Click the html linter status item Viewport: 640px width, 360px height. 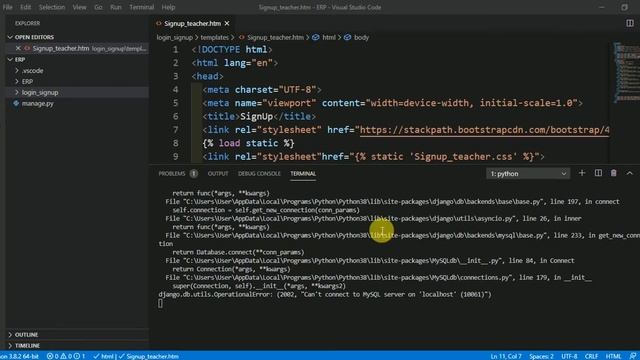[104, 356]
